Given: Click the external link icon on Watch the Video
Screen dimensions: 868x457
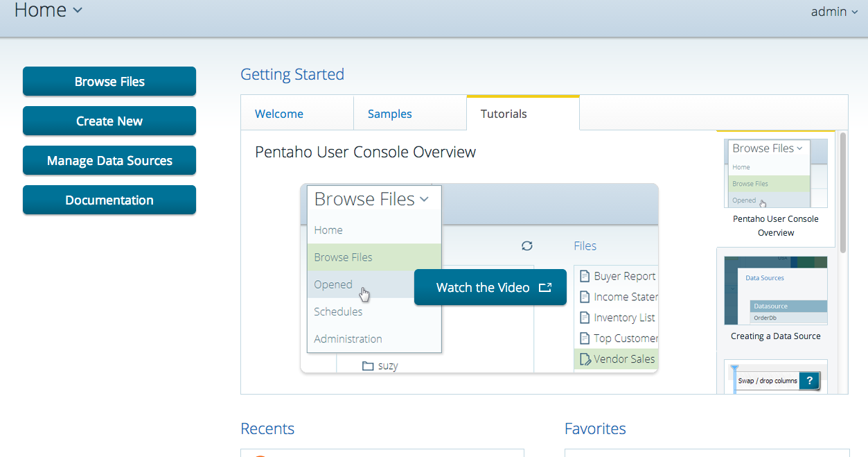Looking at the screenshot, I should click(545, 287).
